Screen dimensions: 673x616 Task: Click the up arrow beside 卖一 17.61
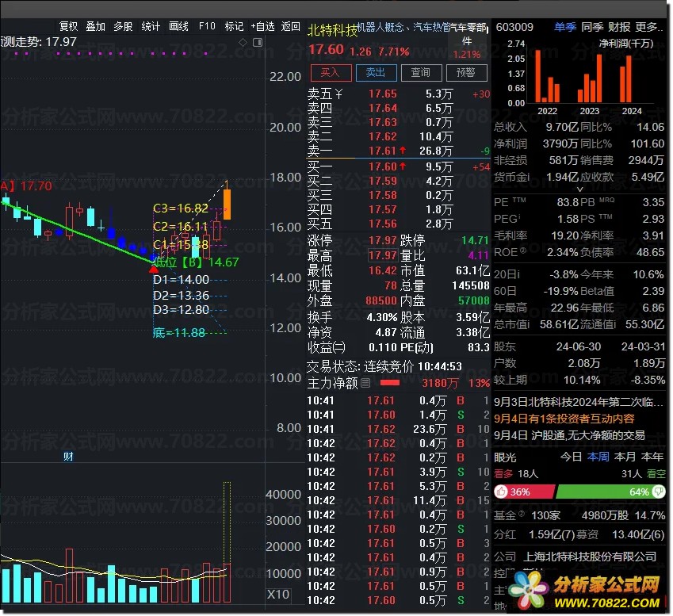click(x=403, y=151)
